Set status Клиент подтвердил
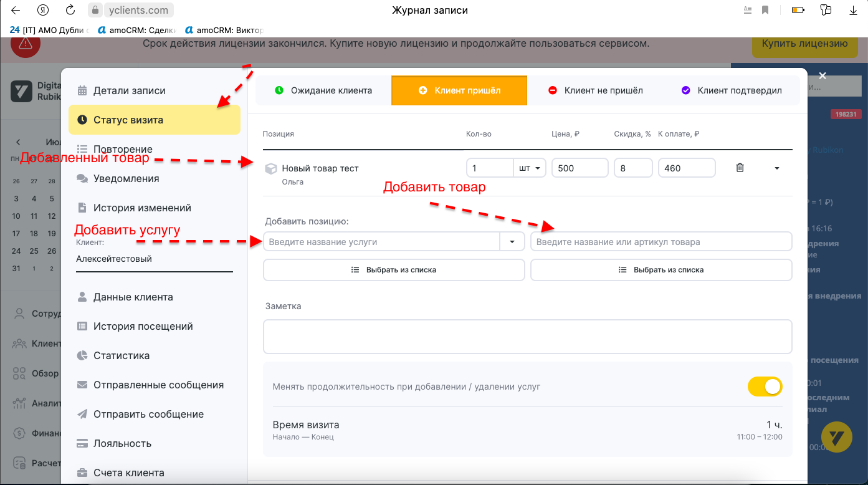 732,90
